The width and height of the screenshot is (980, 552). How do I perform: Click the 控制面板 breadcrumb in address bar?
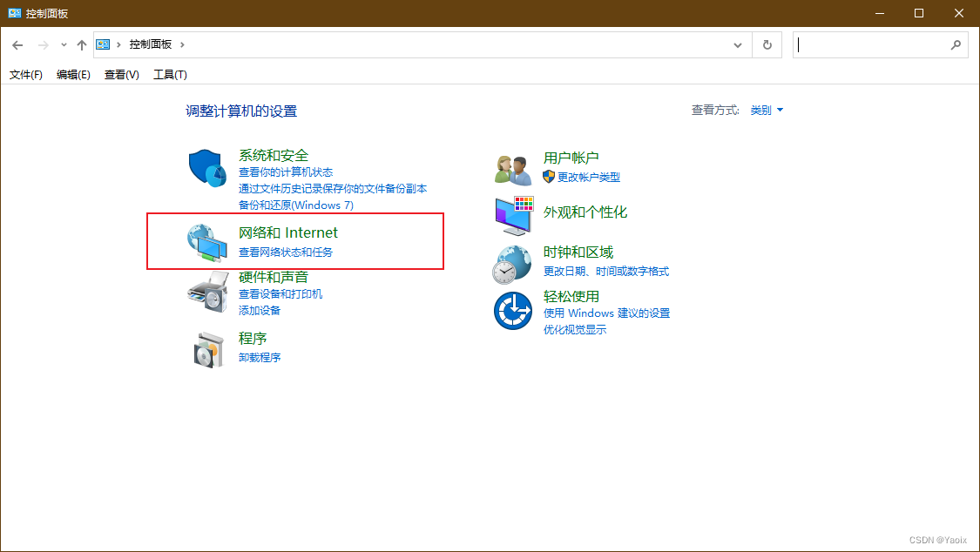click(x=150, y=44)
